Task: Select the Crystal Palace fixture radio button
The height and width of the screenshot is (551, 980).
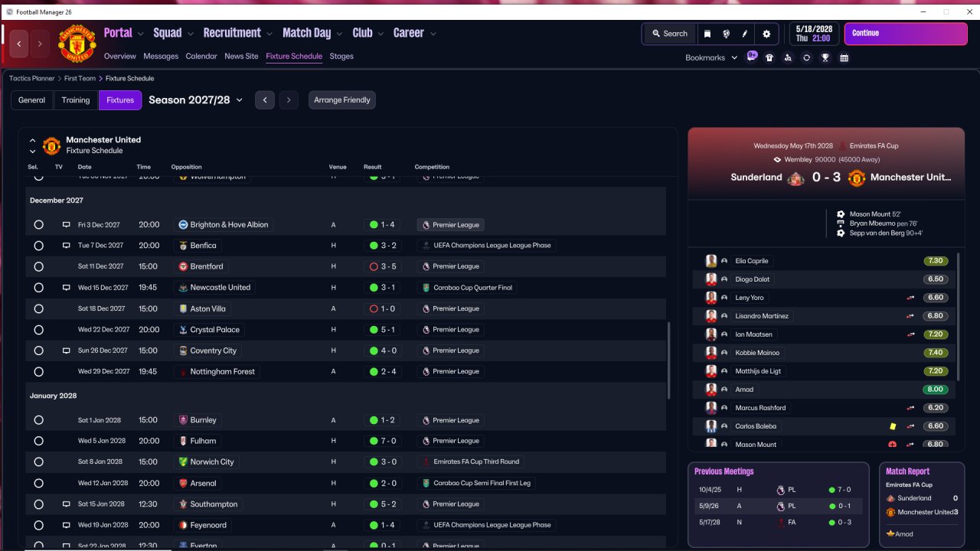Action: (x=39, y=330)
